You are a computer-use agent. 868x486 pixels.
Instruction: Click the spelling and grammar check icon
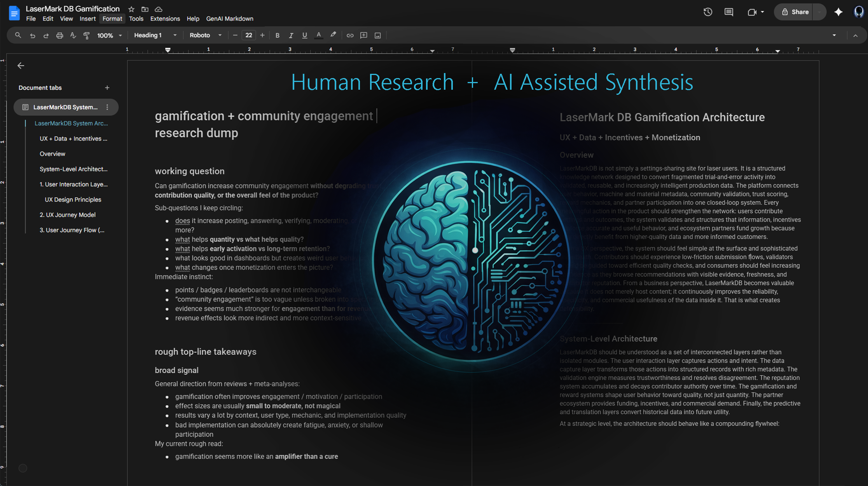point(73,35)
